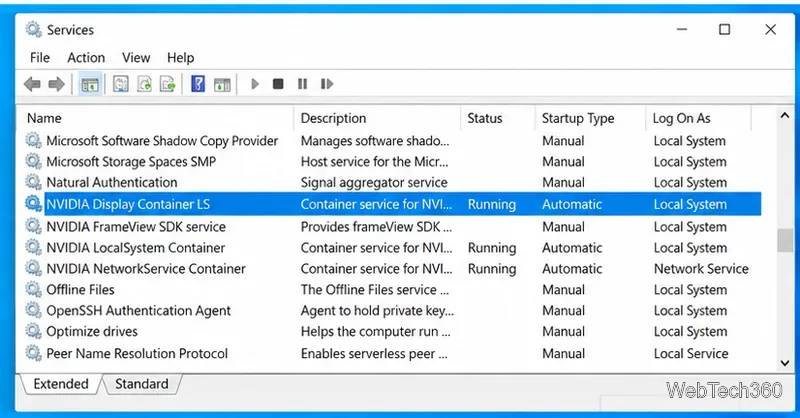Open the Properties toolbar icon

(121, 84)
